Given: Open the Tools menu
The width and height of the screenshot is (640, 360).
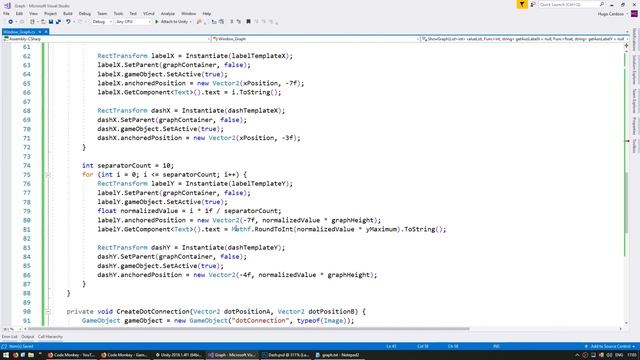Looking at the screenshot, I should (x=118, y=13).
